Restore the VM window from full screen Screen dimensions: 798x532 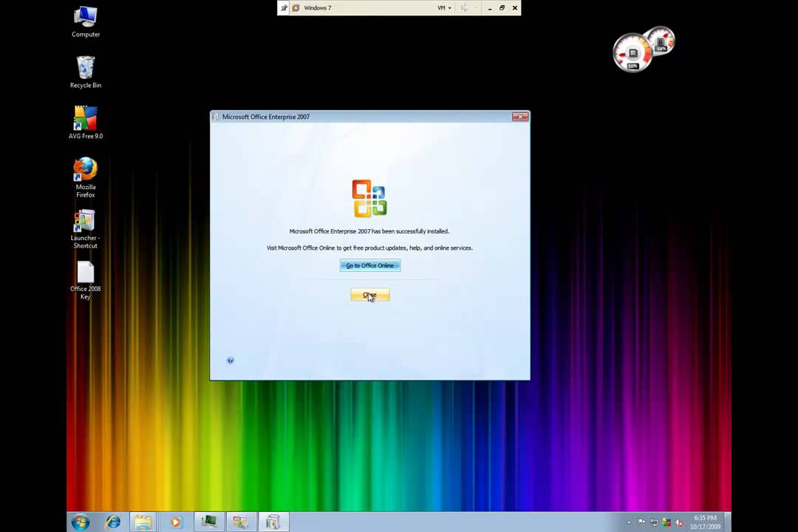pos(502,8)
